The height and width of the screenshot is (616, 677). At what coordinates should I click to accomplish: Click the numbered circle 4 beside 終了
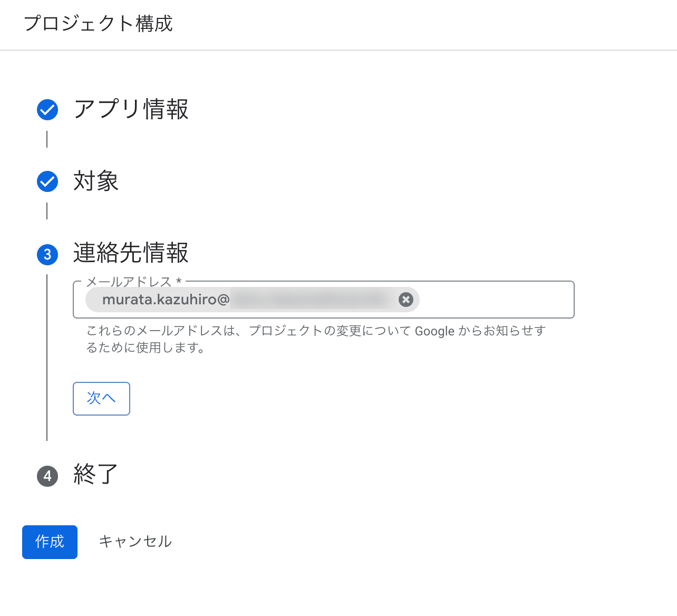(x=47, y=476)
